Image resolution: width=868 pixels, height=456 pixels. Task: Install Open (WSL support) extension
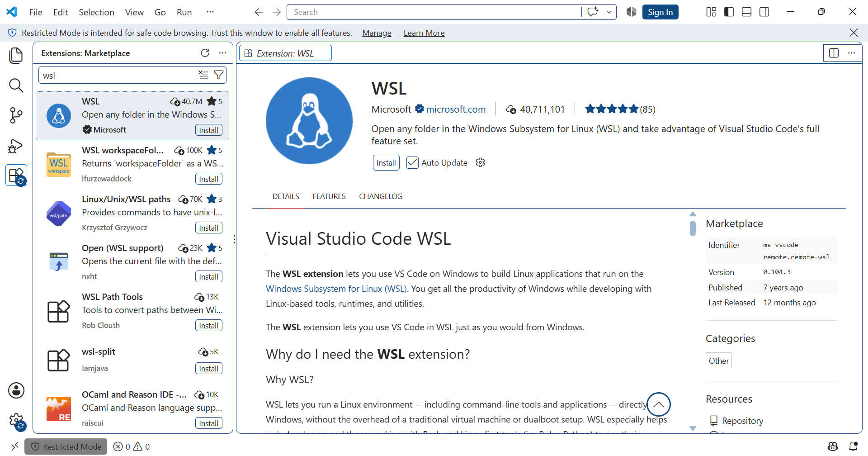point(209,277)
